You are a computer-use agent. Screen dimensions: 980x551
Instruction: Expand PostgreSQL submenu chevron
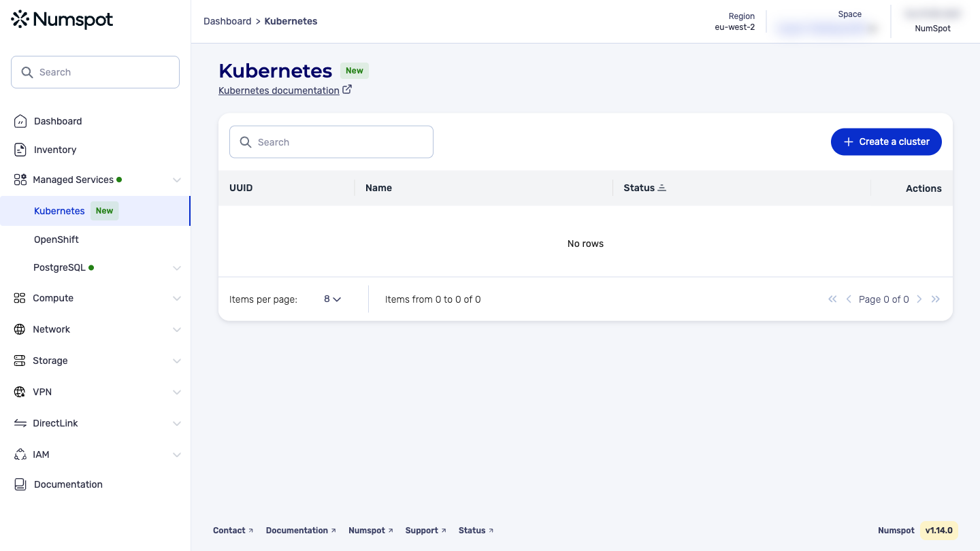pos(177,268)
